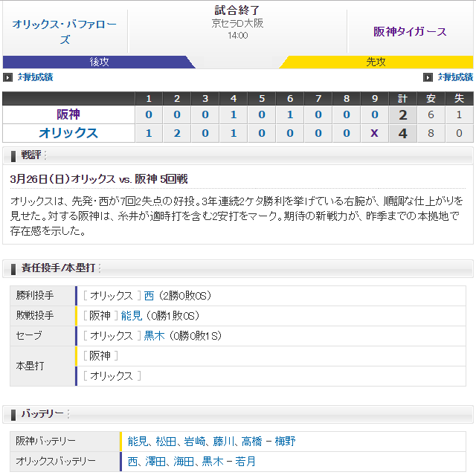Open Orix 9th inning X mark
The height and width of the screenshot is (475, 476).
point(375,133)
